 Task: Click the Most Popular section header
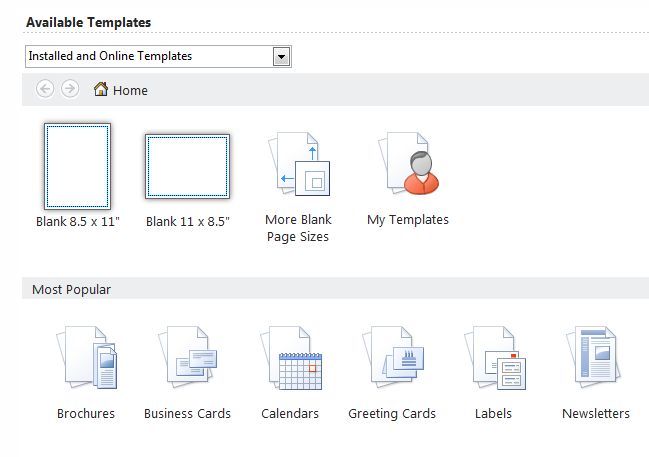[335, 289]
